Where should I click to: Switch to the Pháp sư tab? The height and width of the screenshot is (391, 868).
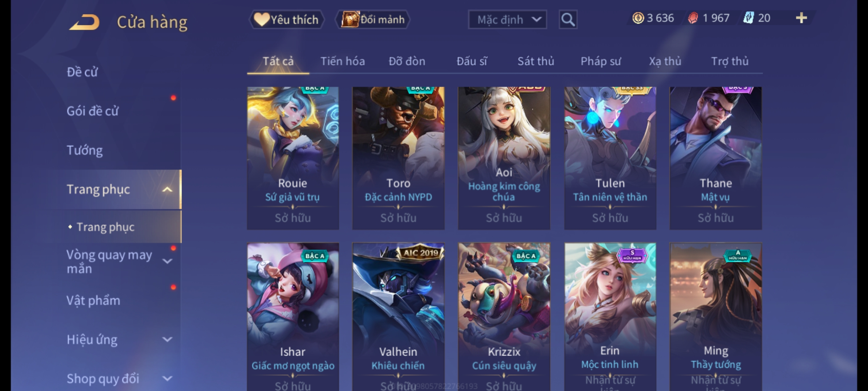tap(600, 61)
